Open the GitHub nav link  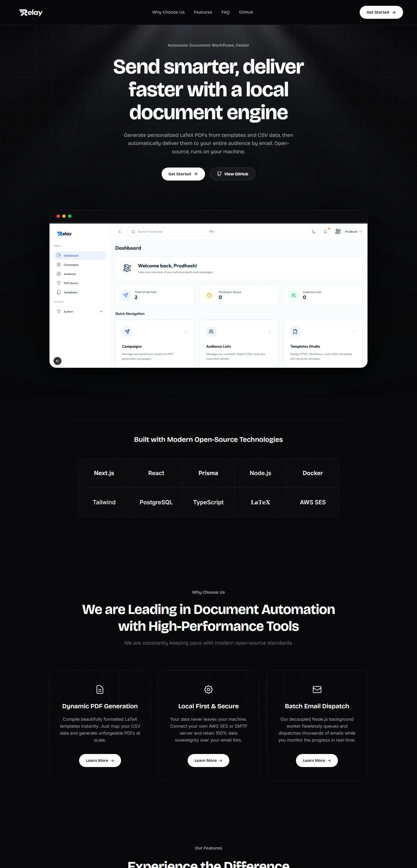246,12
